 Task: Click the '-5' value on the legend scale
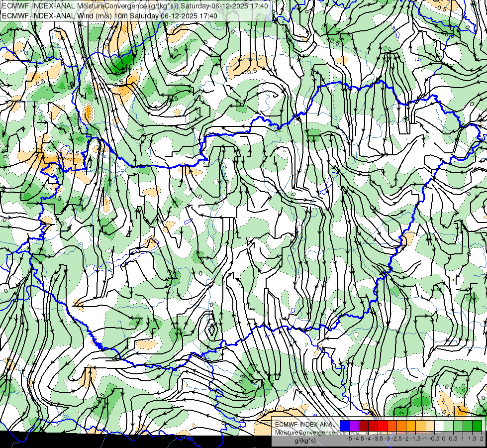point(349,439)
